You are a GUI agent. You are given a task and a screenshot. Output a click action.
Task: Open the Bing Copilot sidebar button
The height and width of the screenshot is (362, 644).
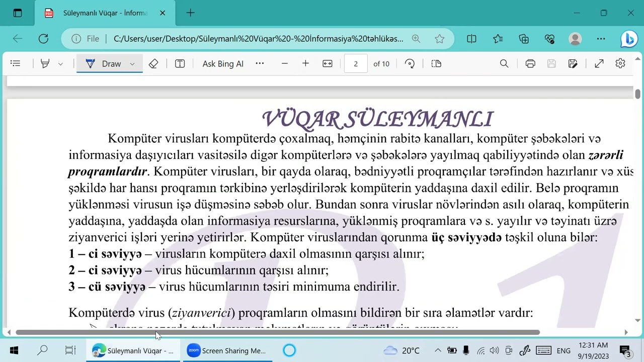[x=629, y=39]
